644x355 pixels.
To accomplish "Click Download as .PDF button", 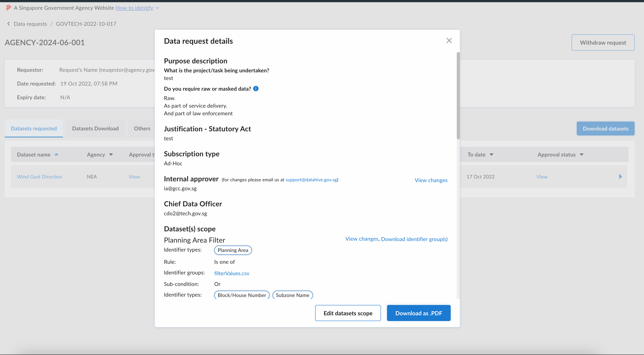I will click(419, 313).
